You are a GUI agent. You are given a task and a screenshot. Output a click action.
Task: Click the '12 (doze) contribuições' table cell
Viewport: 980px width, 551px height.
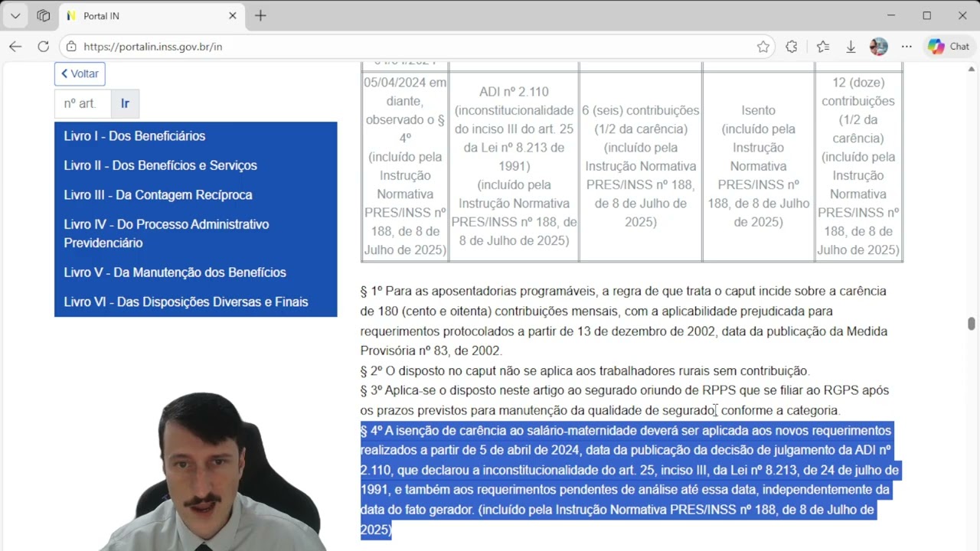[x=858, y=166]
